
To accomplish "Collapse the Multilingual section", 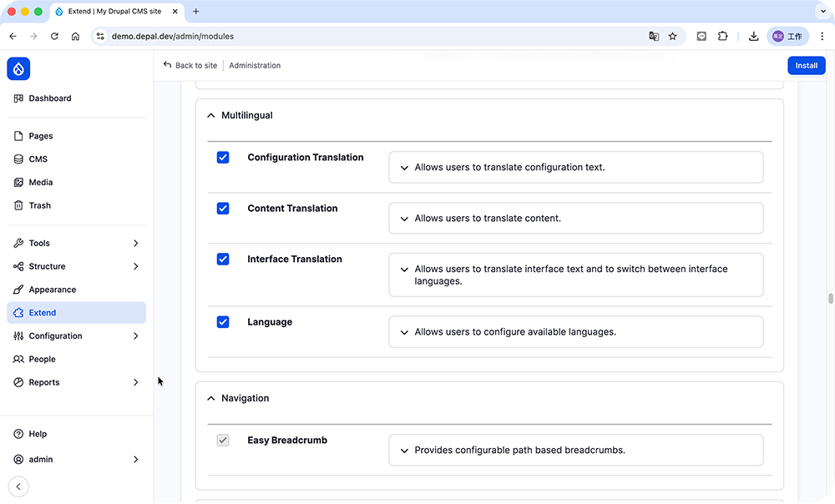I will click(211, 116).
